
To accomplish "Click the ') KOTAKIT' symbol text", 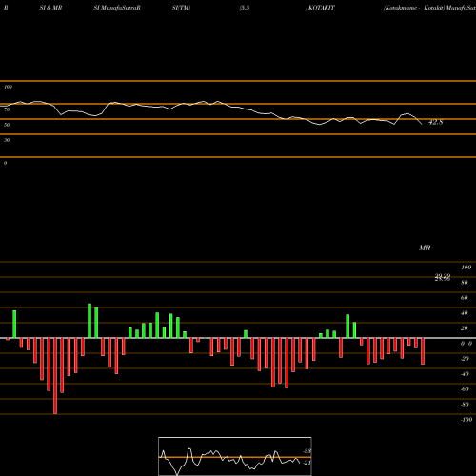I will 320,8.
